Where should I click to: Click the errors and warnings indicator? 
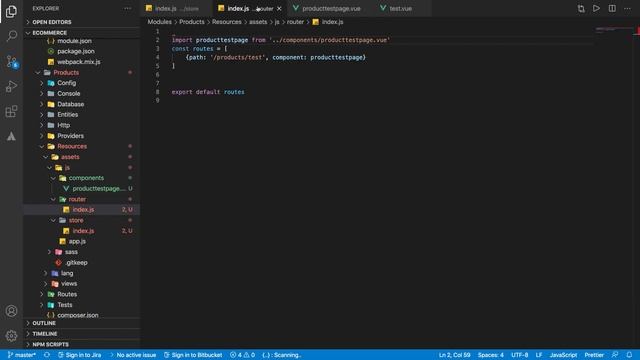click(242, 355)
